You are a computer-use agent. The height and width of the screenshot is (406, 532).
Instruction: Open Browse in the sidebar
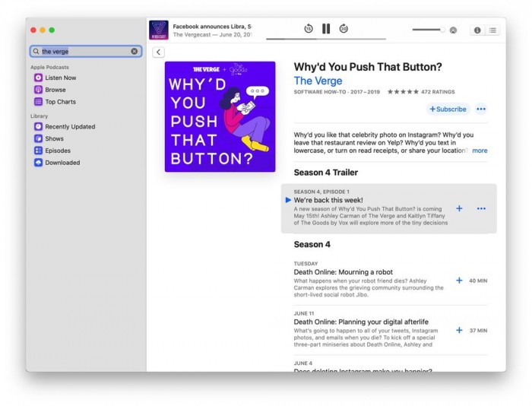(55, 90)
